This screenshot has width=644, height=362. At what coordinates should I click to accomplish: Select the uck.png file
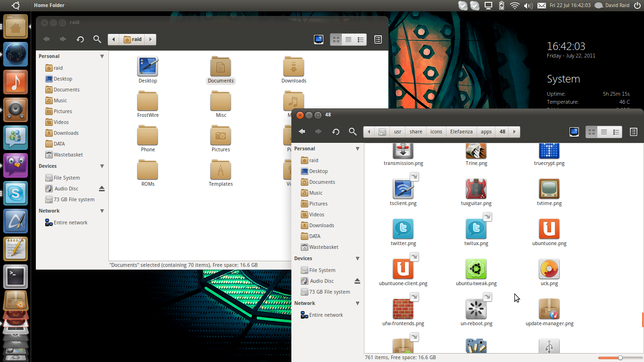[x=549, y=272]
